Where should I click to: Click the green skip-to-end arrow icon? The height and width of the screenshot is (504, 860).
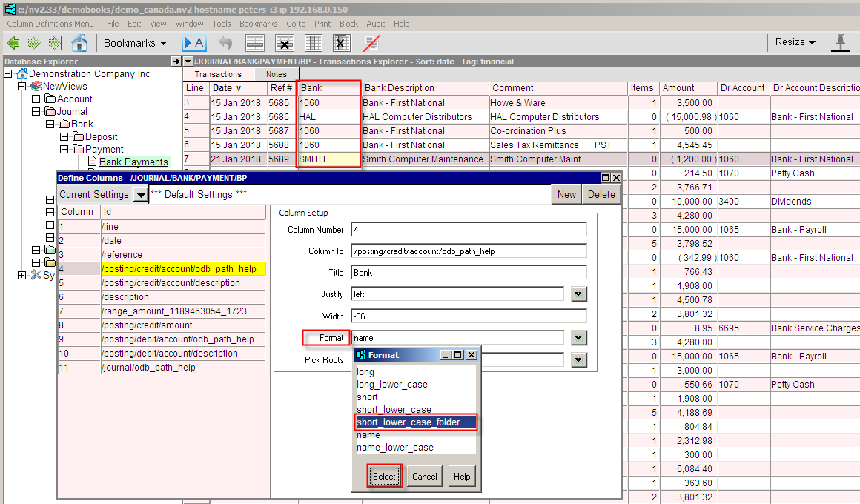pos(55,43)
